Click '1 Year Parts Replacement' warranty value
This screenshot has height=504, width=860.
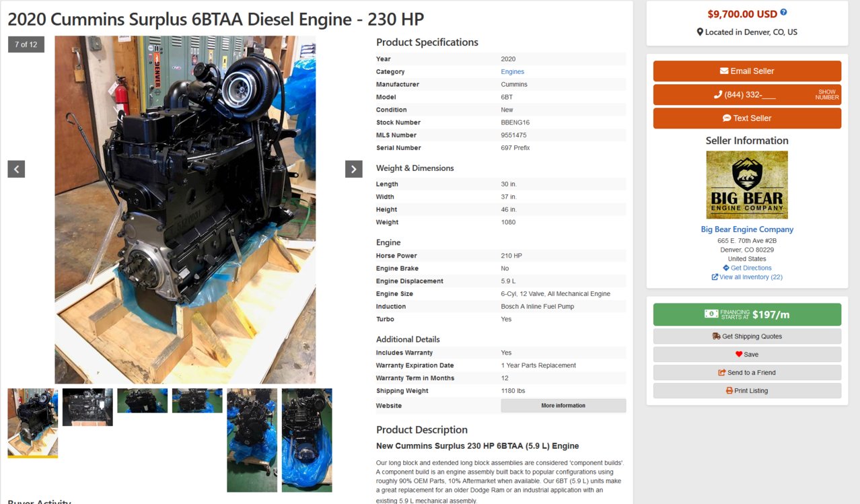[x=538, y=365]
